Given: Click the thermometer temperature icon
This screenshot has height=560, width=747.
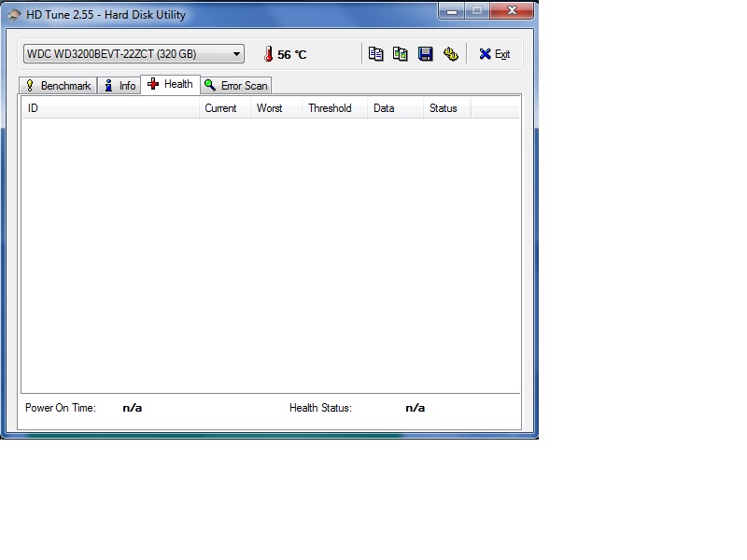Looking at the screenshot, I should [x=269, y=54].
